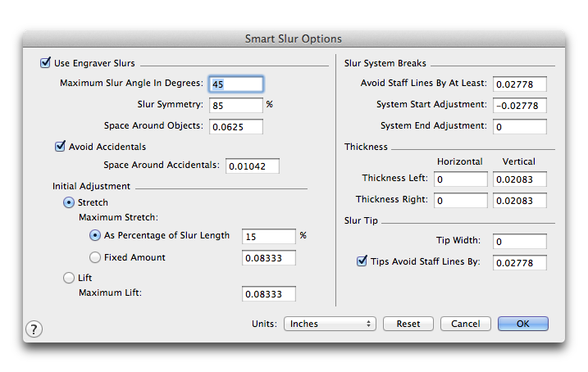Click the Space Around Objects field
The width and height of the screenshot is (588, 372).
[x=236, y=127]
